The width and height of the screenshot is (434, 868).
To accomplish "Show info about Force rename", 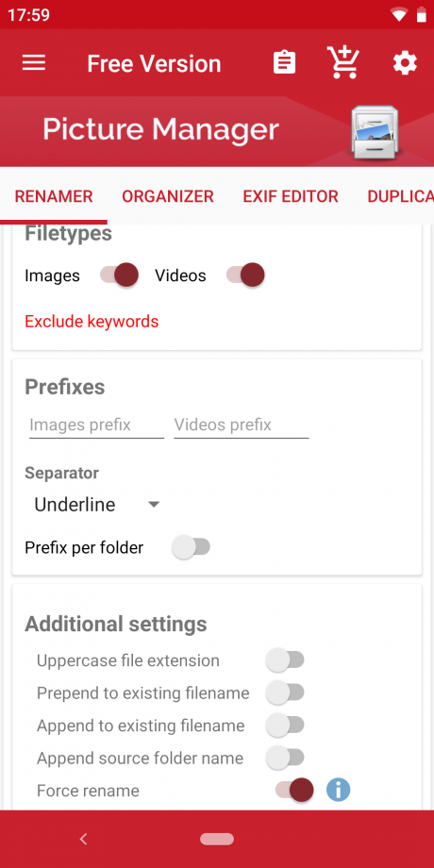I will (x=338, y=790).
